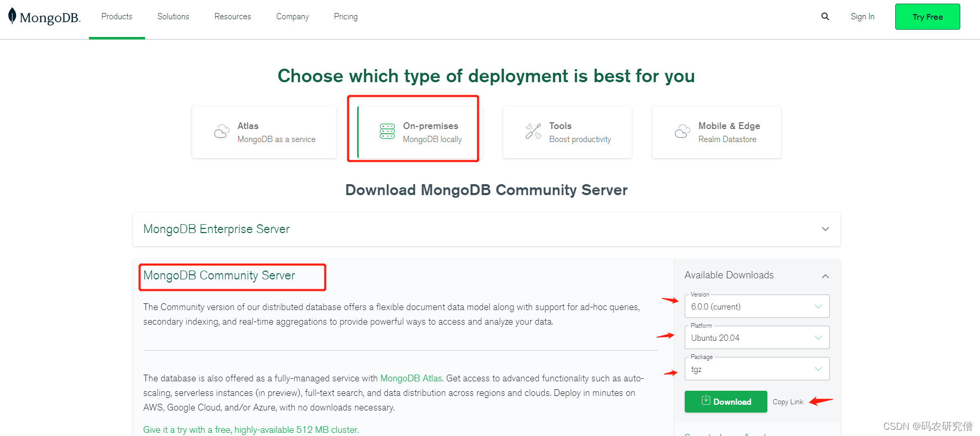Open the search magnifier icon
This screenshot has width=980, height=436.
tap(825, 17)
